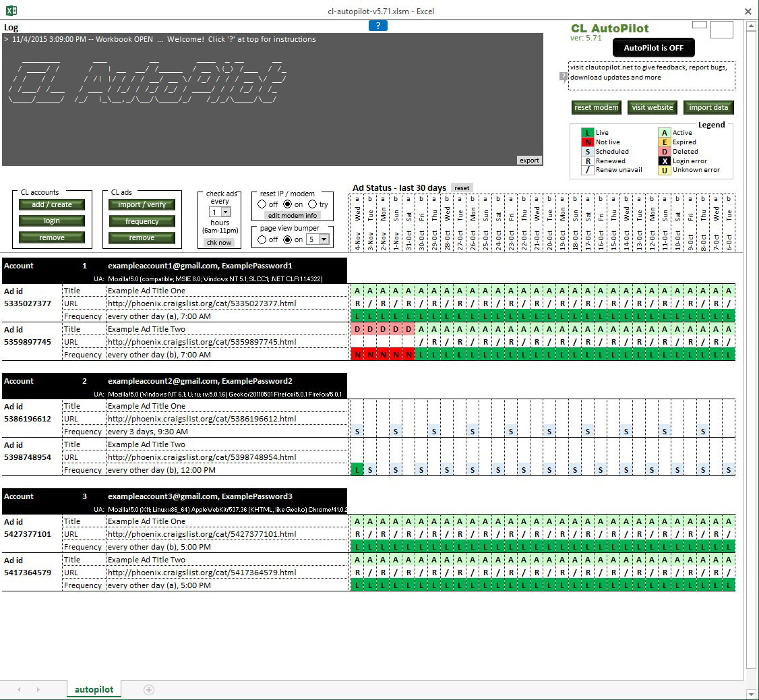Click the Deleted legend swatch
The image size is (759, 700).
coord(665,152)
